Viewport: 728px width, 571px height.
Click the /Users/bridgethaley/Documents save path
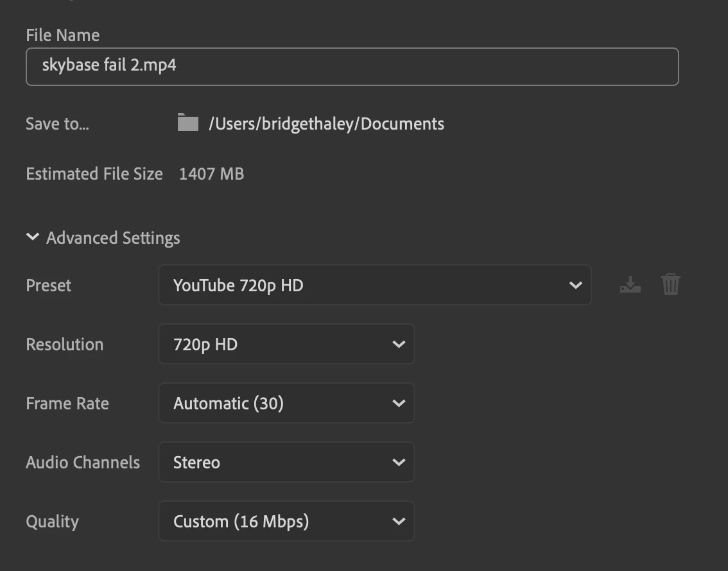[x=326, y=124]
